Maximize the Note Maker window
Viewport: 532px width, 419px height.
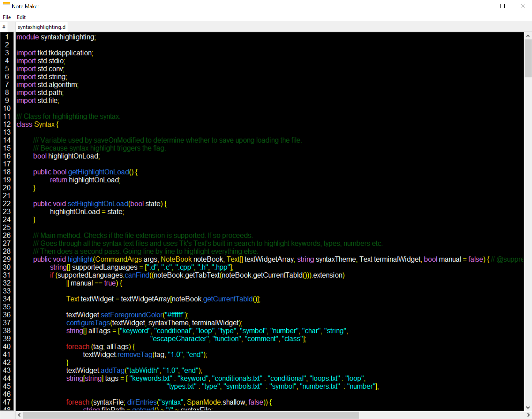(502, 6)
